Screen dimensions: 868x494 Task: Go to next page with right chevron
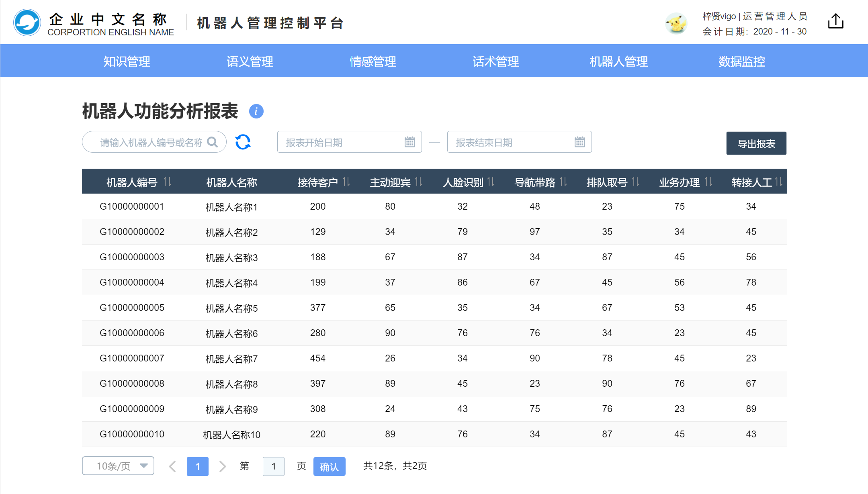[x=223, y=466]
